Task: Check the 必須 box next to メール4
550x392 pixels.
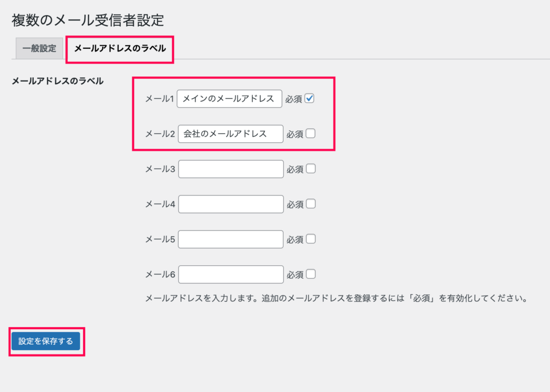Action: [x=311, y=204]
